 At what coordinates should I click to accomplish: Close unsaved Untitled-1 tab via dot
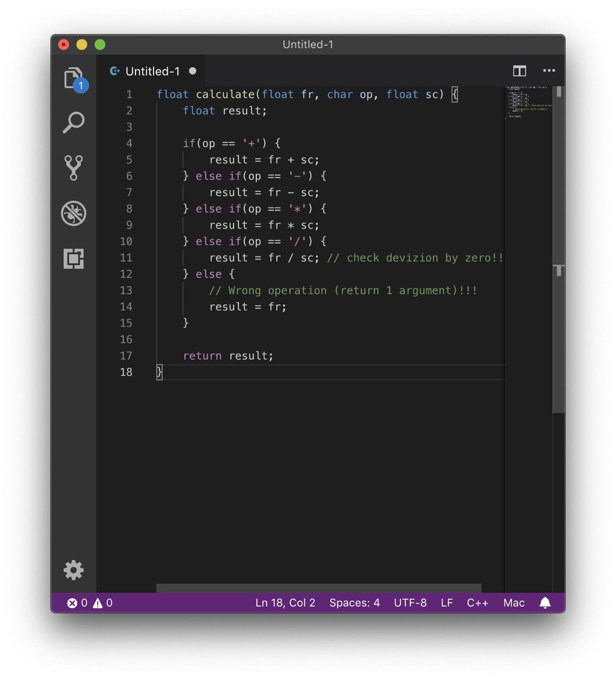pos(192,71)
